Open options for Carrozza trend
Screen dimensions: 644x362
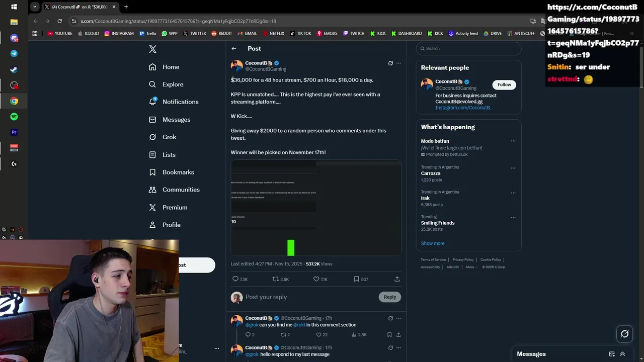click(x=513, y=168)
